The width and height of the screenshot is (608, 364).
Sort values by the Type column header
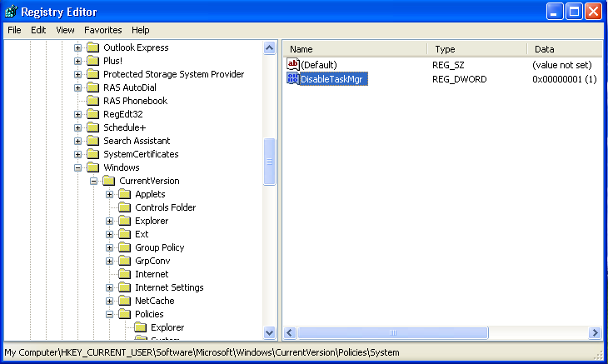tap(477, 49)
